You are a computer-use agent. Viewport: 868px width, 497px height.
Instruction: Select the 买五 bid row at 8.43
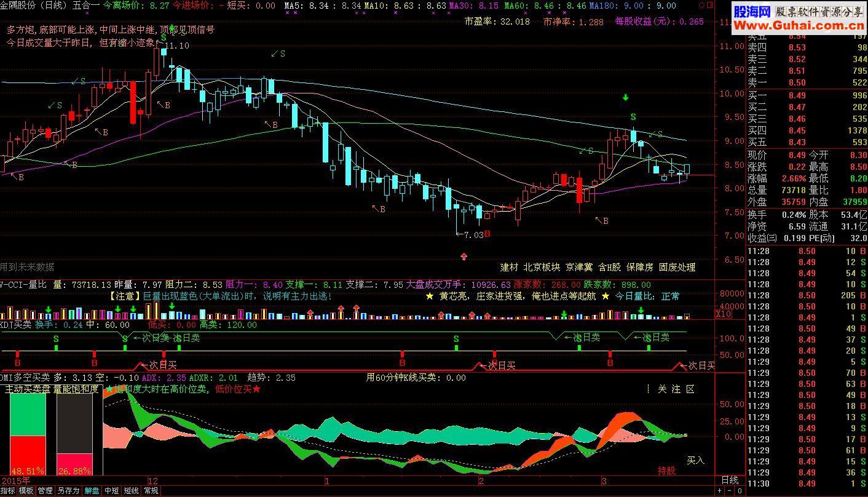pos(807,142)
